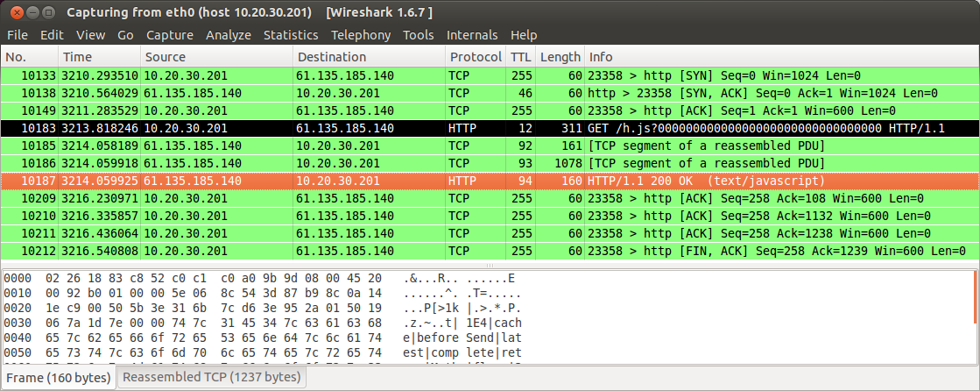Viewport: 980px width, 391px height.
Task: Open the Capture menu
Action: (x=170, y=35)
